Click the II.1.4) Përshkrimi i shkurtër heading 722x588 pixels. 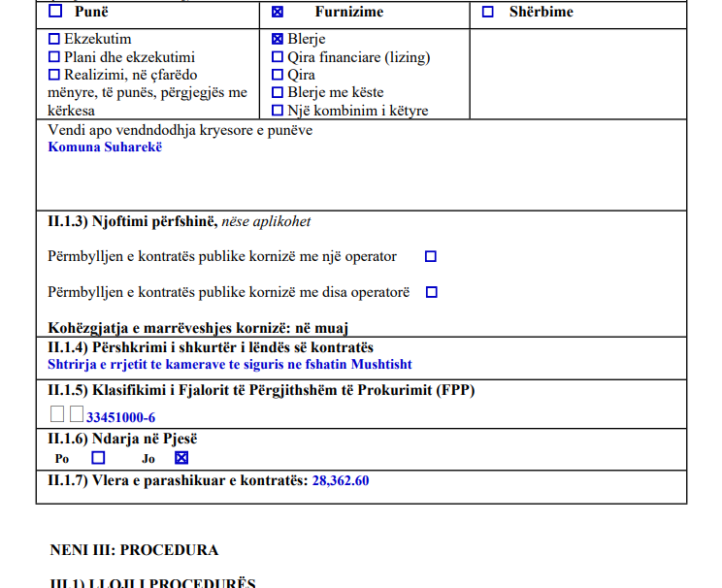tap(211, 347)
